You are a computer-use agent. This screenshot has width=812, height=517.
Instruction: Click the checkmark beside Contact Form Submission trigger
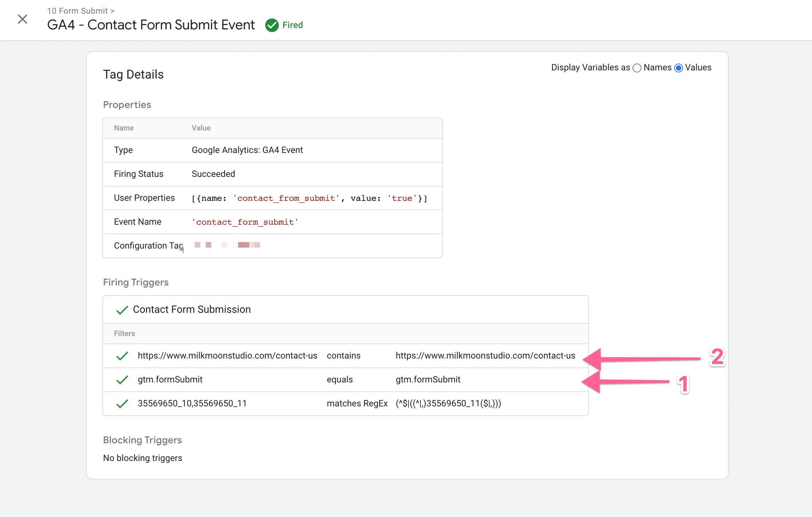(122, 310)
